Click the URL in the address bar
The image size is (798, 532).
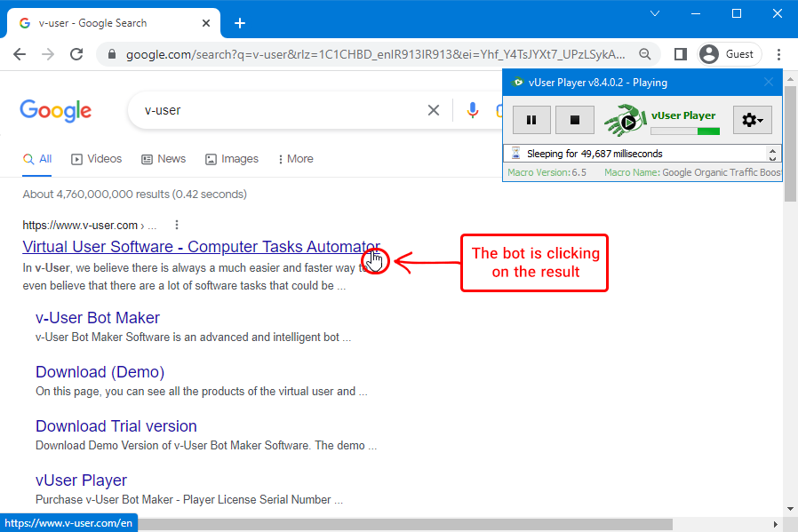[376, 54]
